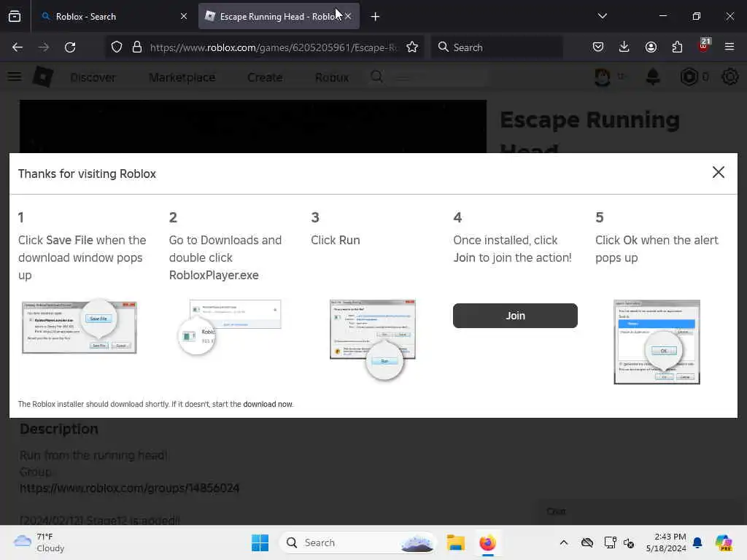Screen dimensions: 747x560
Task: Reload the current page
Action: click(x=70, y=47)
